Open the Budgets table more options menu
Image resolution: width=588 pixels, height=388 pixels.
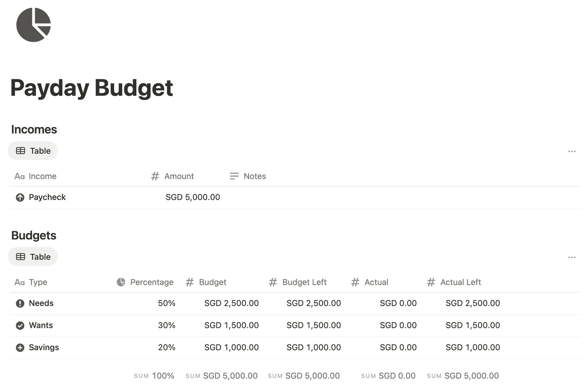point(571,257)
